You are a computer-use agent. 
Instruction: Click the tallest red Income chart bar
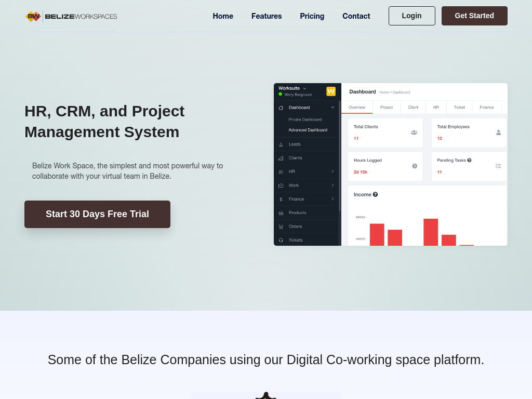431,232
